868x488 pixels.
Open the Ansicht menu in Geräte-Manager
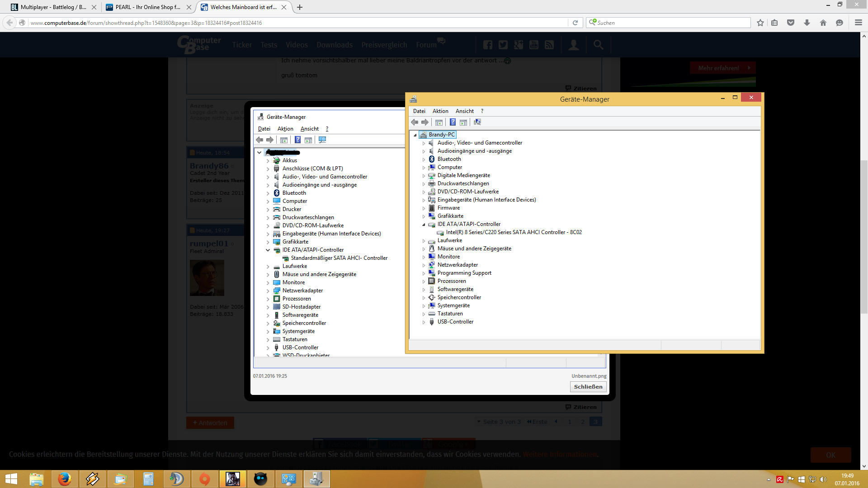464,111
